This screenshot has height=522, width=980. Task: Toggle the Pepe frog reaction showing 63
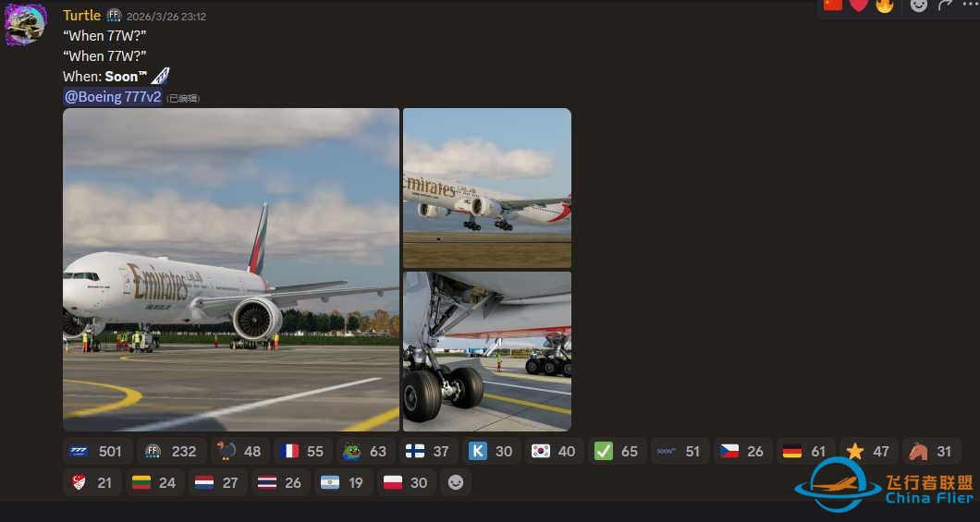364,451
